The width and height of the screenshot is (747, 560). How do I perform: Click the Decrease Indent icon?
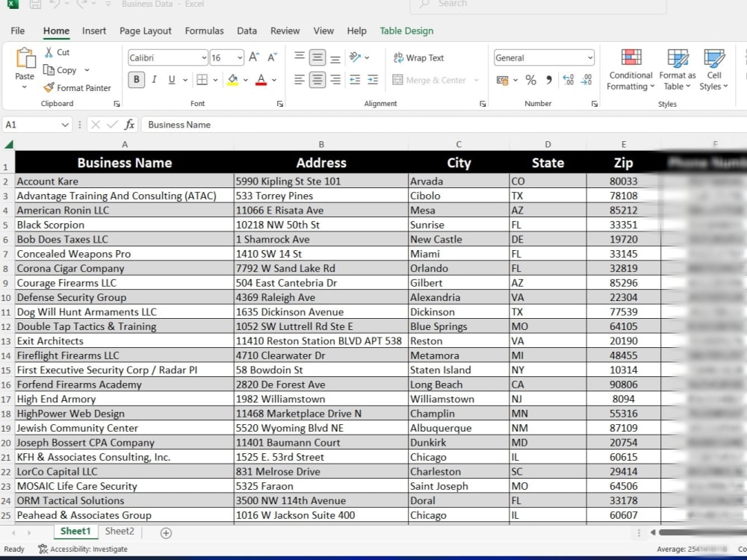pyautogui.click(x=355, y=80)
